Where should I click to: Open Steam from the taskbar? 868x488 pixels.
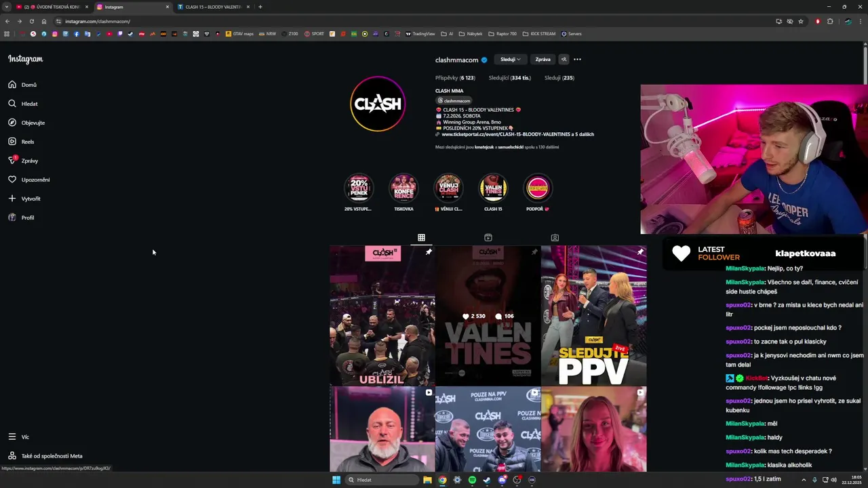coord(487,480)
